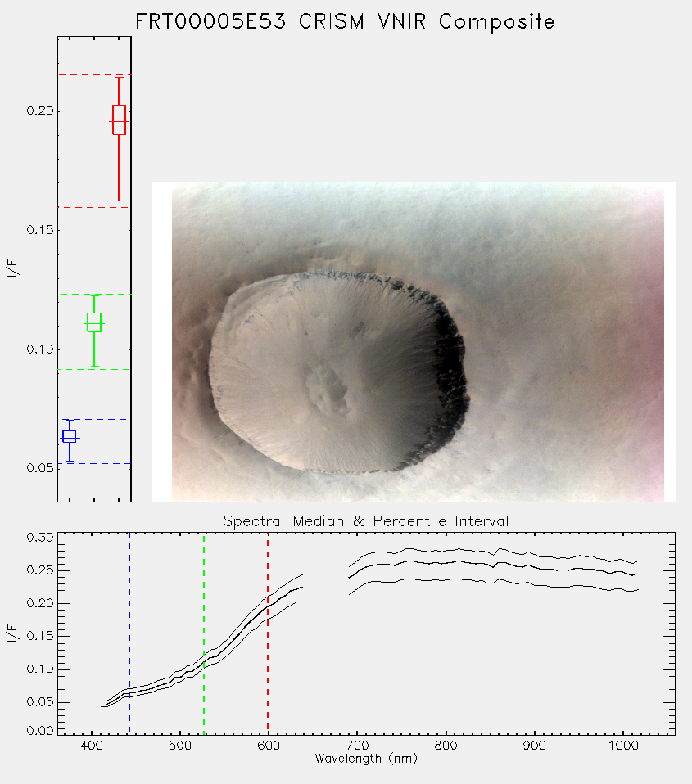Viewport: 692px width, 784px height.
Task: Click the green dashed wavelength marker line
Action: (x=204, y=633)
